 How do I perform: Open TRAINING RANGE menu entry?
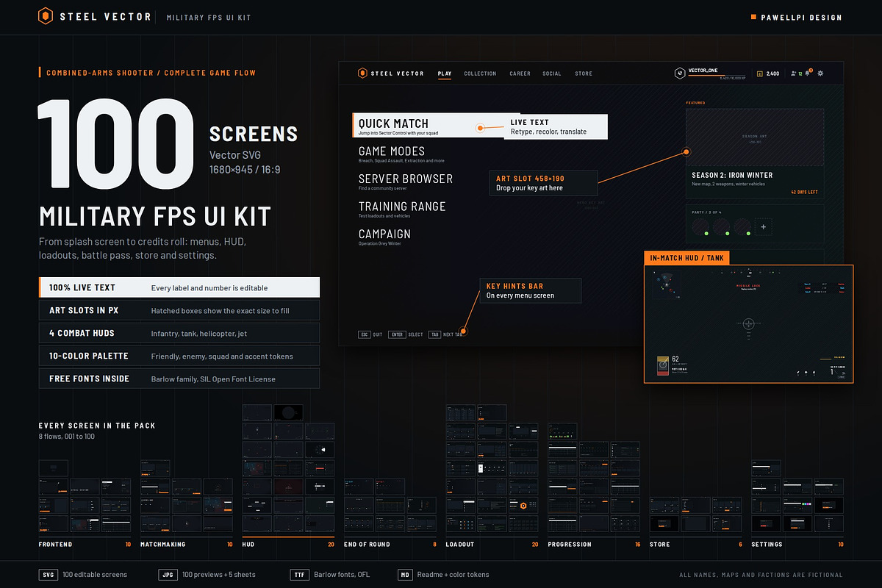click(x=402, y=207)
